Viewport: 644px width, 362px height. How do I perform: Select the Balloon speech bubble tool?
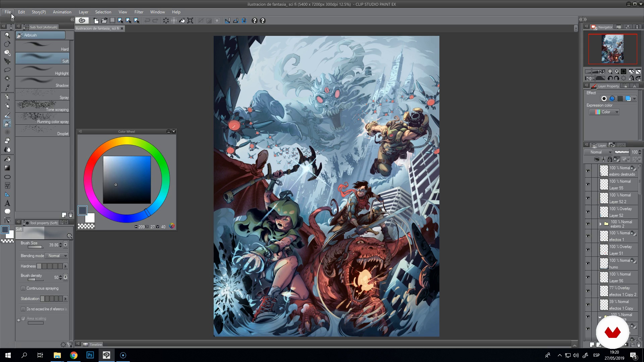(7, 212)
